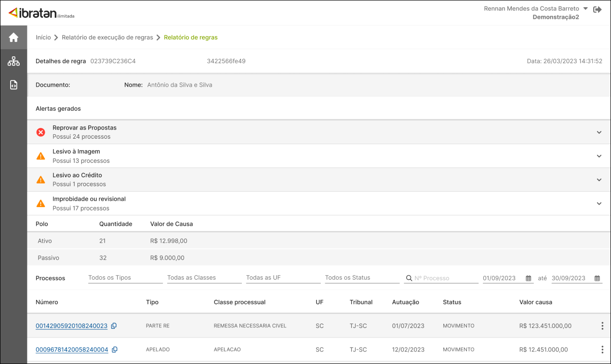Open actions menu for the APELADO row
The image size is (611, 364).
pos(602,350)
